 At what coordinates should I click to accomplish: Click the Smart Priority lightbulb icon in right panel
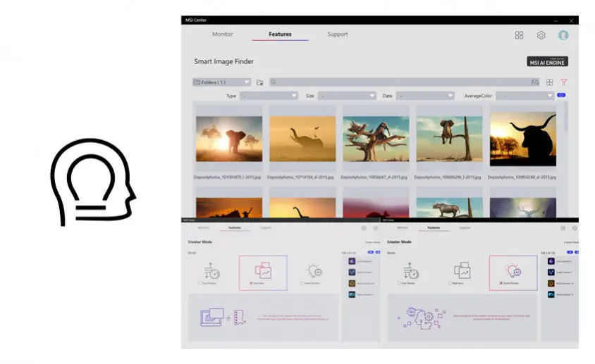(x=513, y=270)
